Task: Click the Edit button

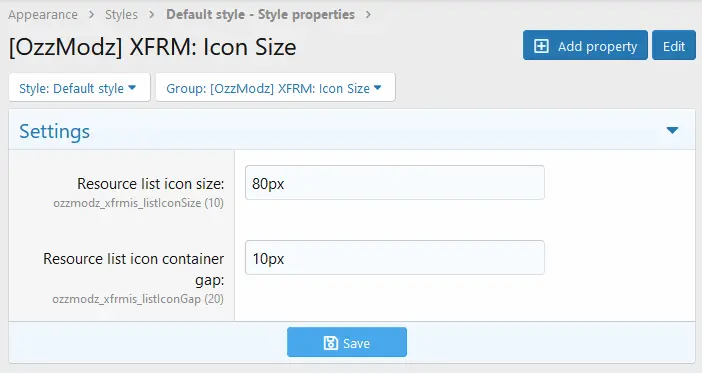Action: click(674, 45)
